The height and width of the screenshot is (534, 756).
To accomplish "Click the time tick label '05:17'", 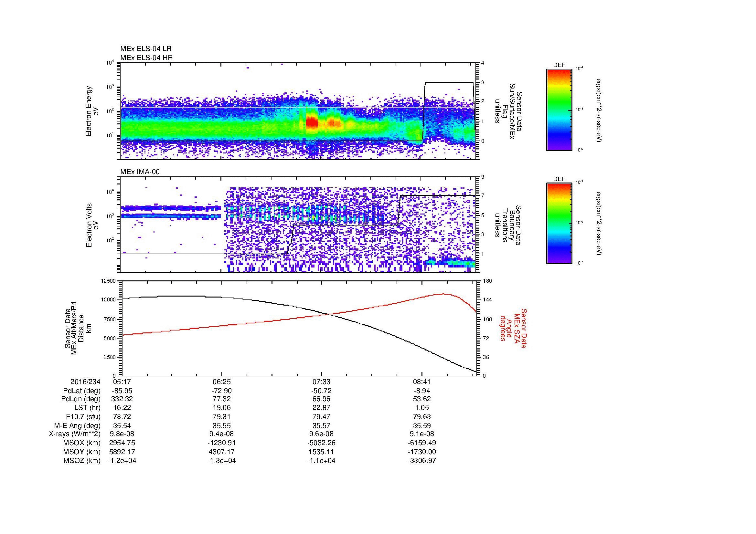I will [122, 382].
